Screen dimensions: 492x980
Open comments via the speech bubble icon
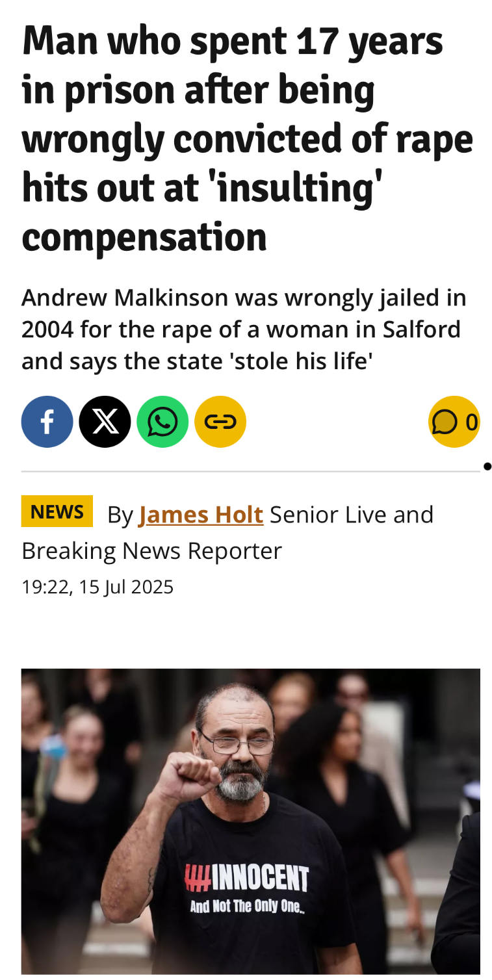click(x=445, y=422)
